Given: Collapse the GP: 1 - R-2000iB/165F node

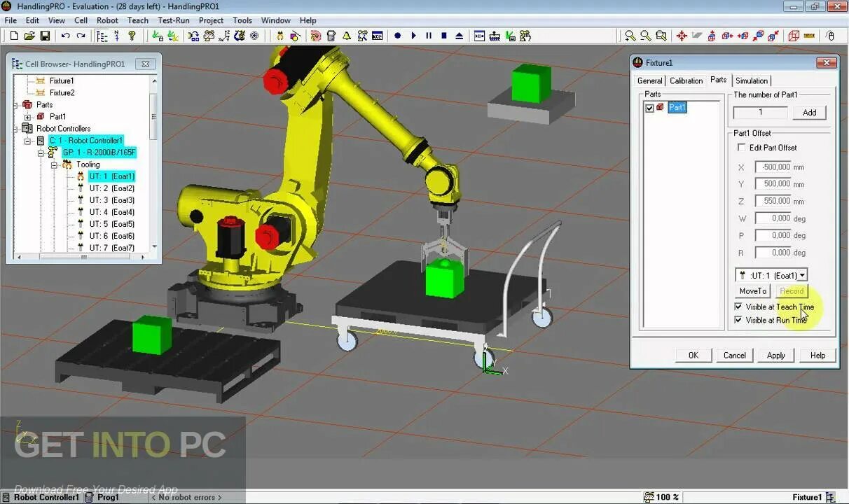Looking at the screenshot, I should [41, 153].
